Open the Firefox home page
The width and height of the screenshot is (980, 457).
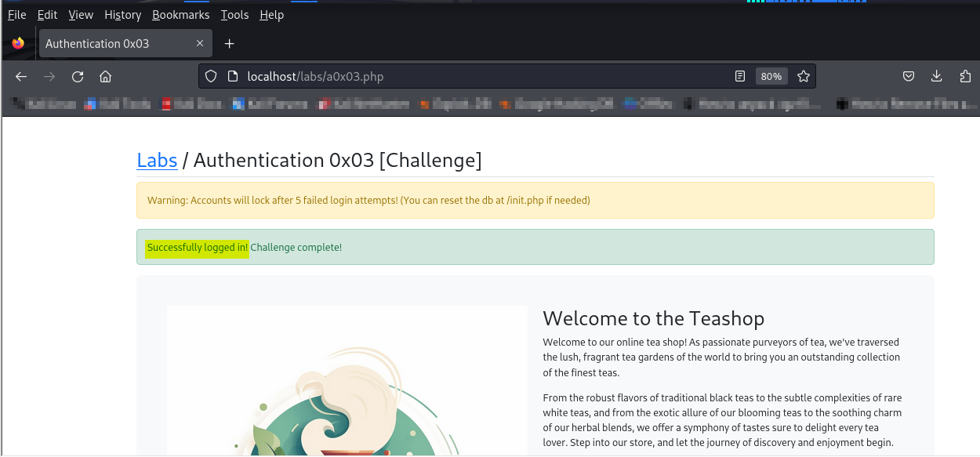coord(106,76)
